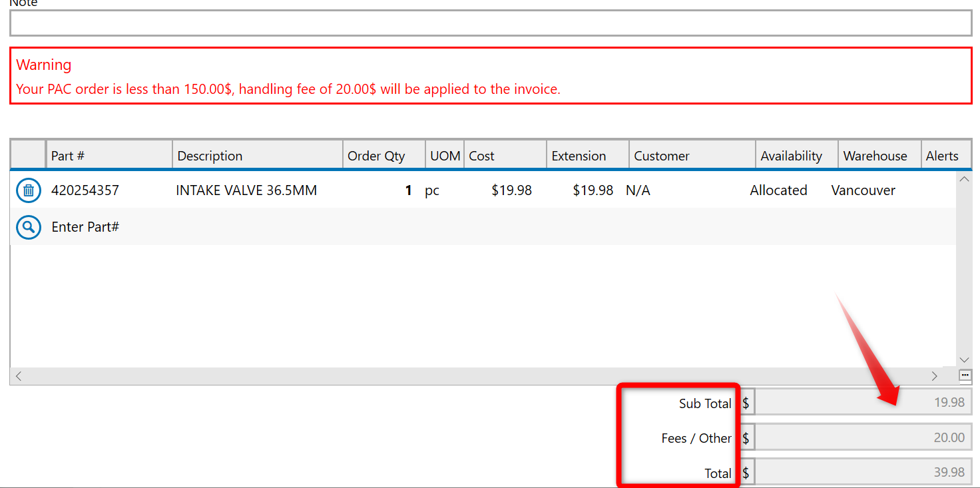Image resolution: width=980 pixels, height=488 pixels.
Task: Delete the INTAKE VALVE 36.5MM line item
Action: [27, 190]
